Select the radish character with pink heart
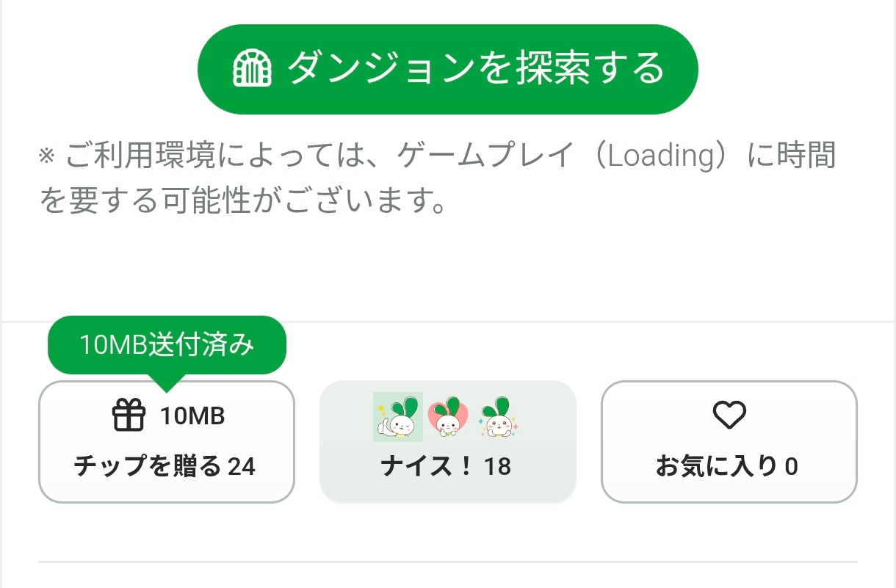Image resolution: width=896 pixels, height=588 pixels. tap(448, 418)
